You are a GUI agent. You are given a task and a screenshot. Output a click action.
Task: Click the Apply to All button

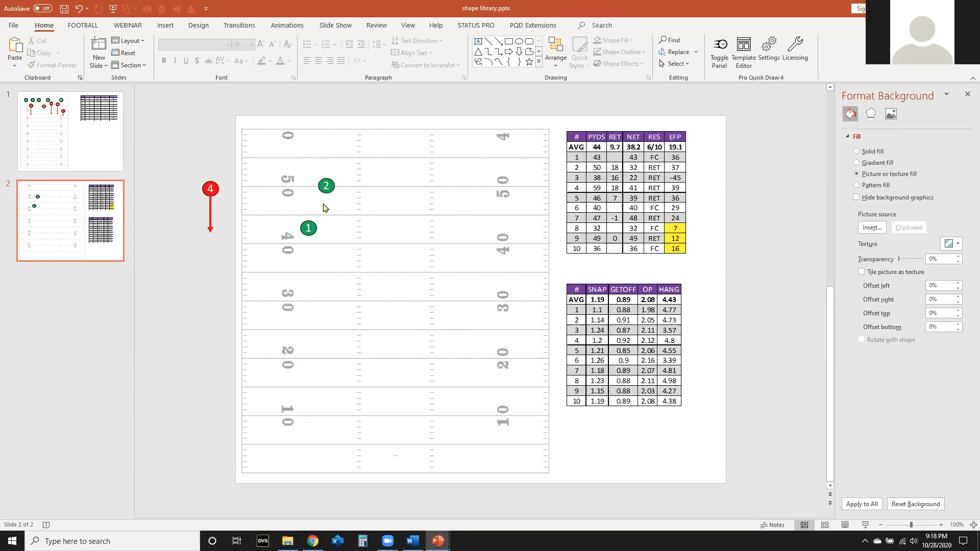(x=862, y=503)
